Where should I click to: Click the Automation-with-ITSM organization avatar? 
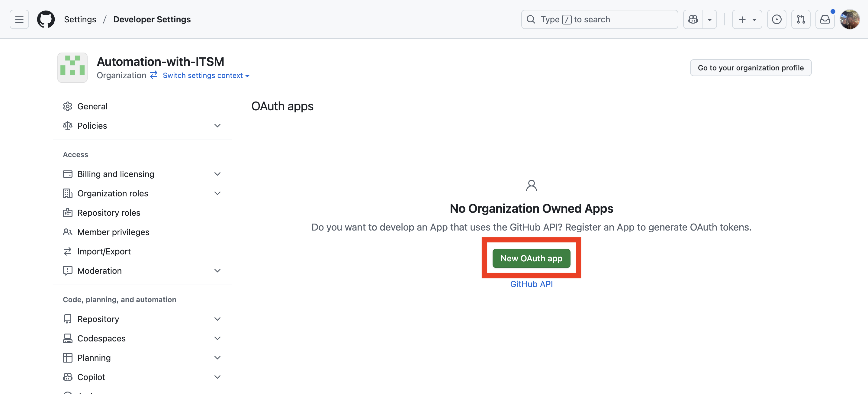pos(72,67)
